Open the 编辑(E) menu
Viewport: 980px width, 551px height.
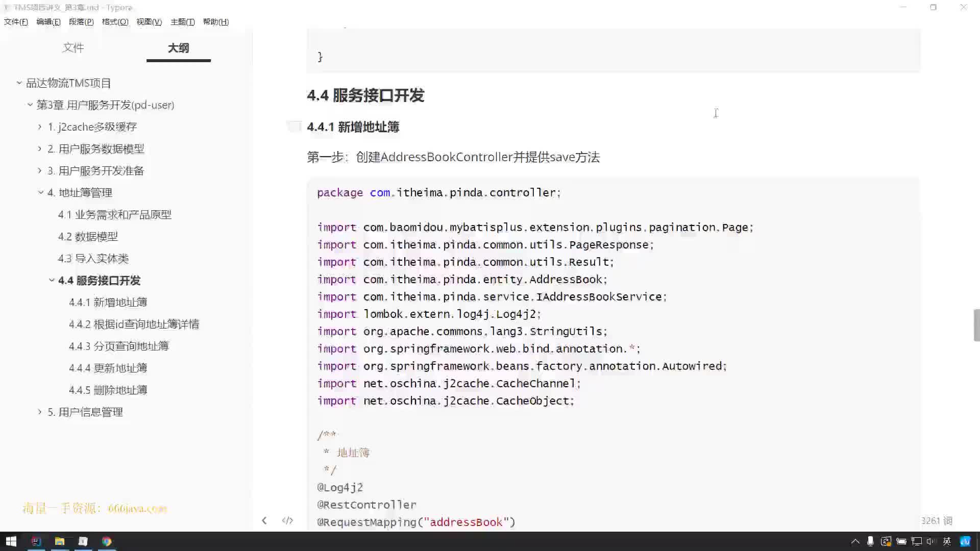click(48, 22)
